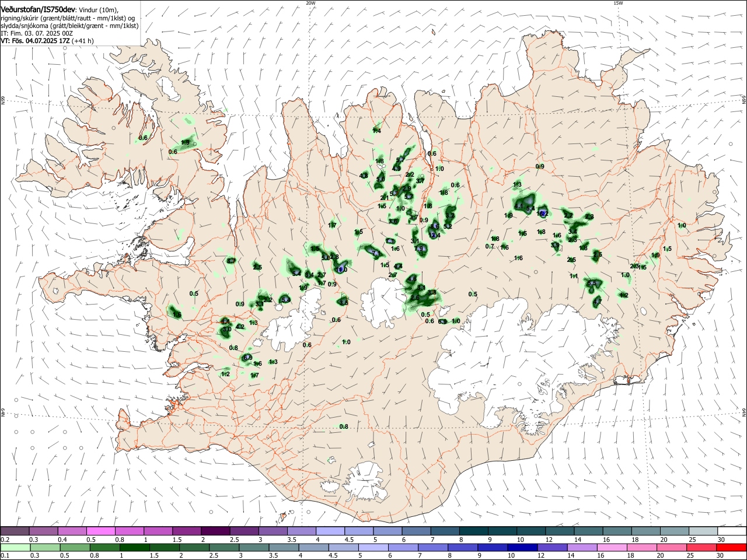Click the 20W longitude label
The height and width of the screenshot is (560, 747).
(310, 3)
